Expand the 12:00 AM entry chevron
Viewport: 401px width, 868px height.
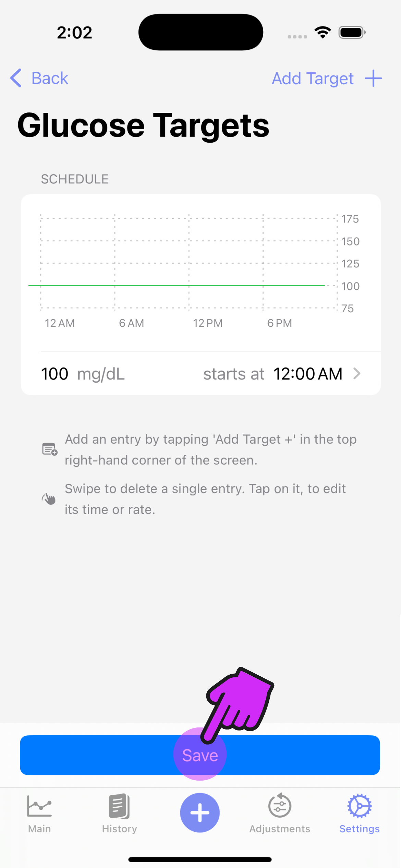pyautogui.click(x=357, y=373)
